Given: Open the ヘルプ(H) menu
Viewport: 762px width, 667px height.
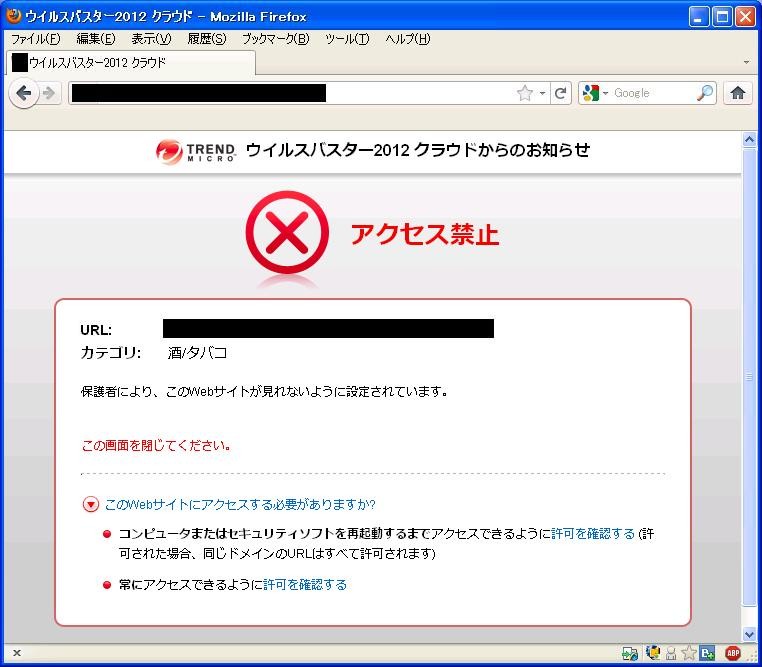Looking at the screenshot, I should [x=407, y=39].
